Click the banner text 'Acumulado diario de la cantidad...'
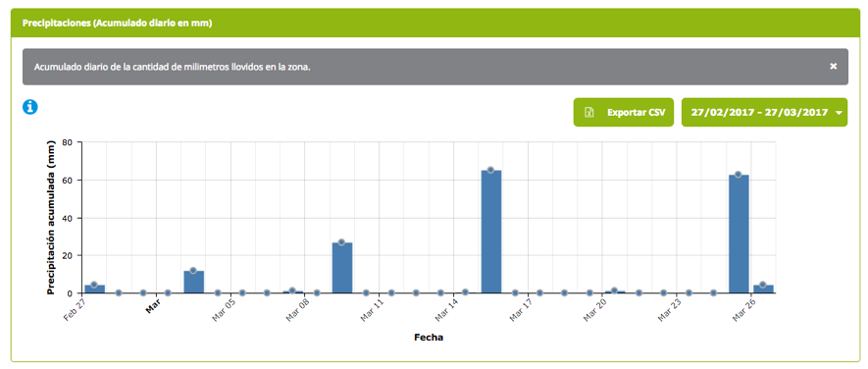Image resolution: width=868 pixels, height=369 pixels. (x=173, y=67)
